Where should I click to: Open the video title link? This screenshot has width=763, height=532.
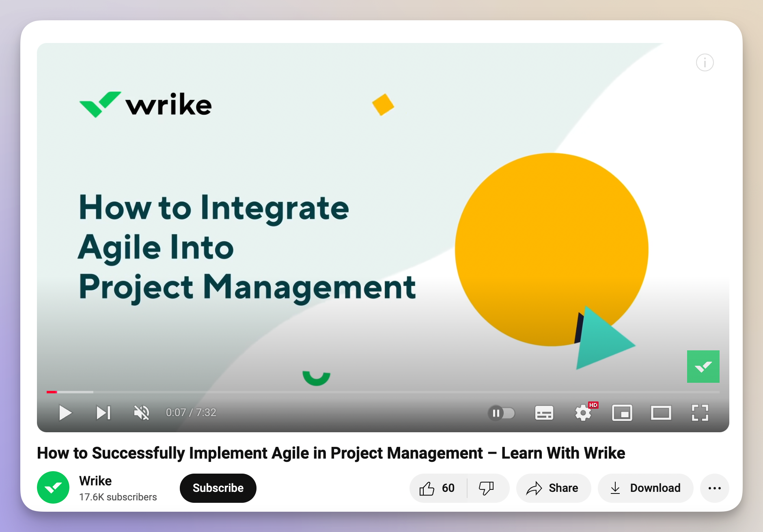pyautogui.click(x=331, y=453)
